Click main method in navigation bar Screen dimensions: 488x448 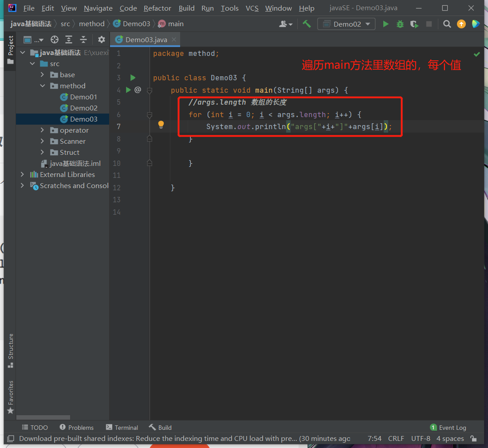tap(171, 24)
